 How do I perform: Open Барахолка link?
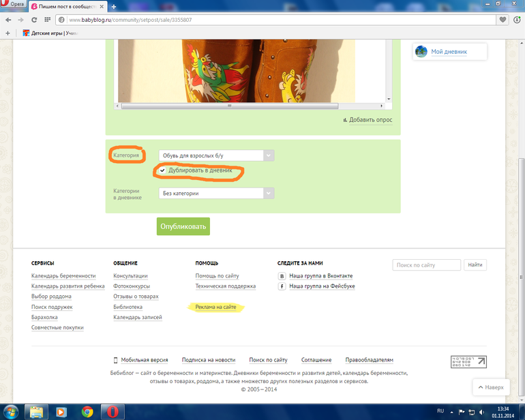[44, 317]
